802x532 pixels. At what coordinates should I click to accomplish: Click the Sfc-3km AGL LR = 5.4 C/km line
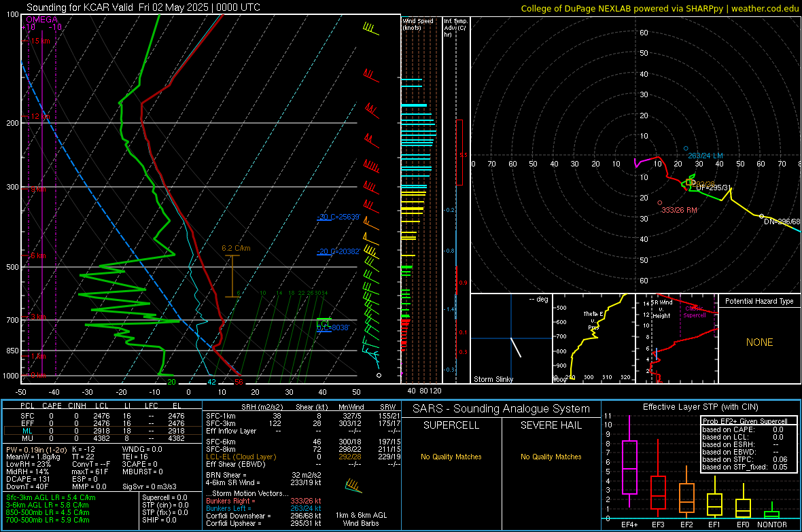point(51,497)
